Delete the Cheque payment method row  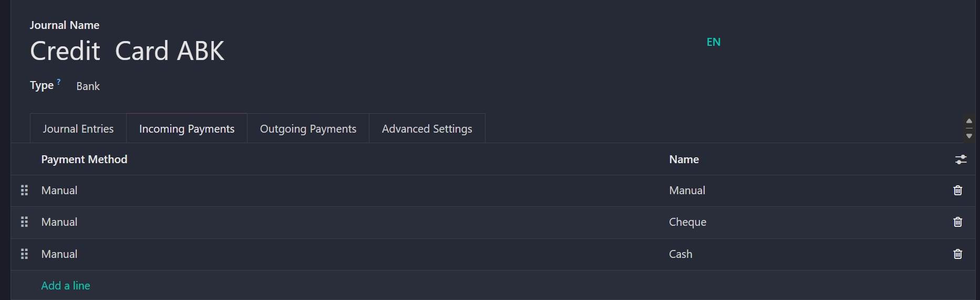[x=957, y=222]
